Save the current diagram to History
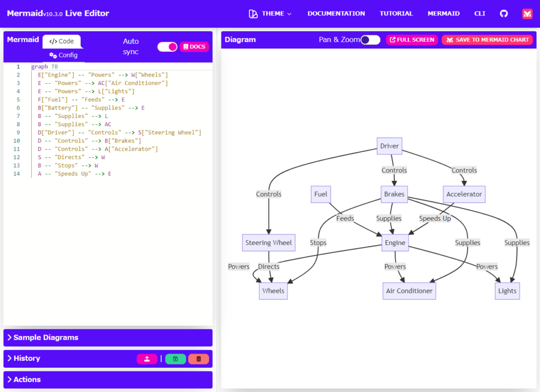Viewport: 540px width, 392px height. [175, 359]
